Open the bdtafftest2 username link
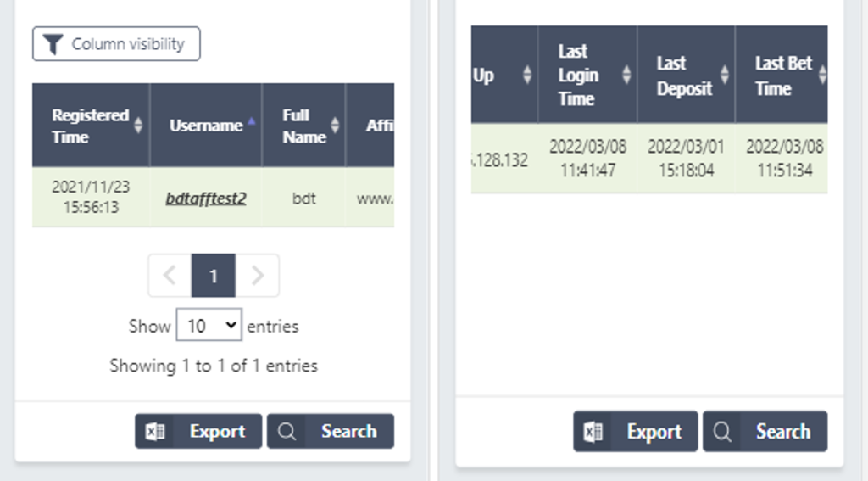This screenshot has height=481, width=868. tap(206, 199)
